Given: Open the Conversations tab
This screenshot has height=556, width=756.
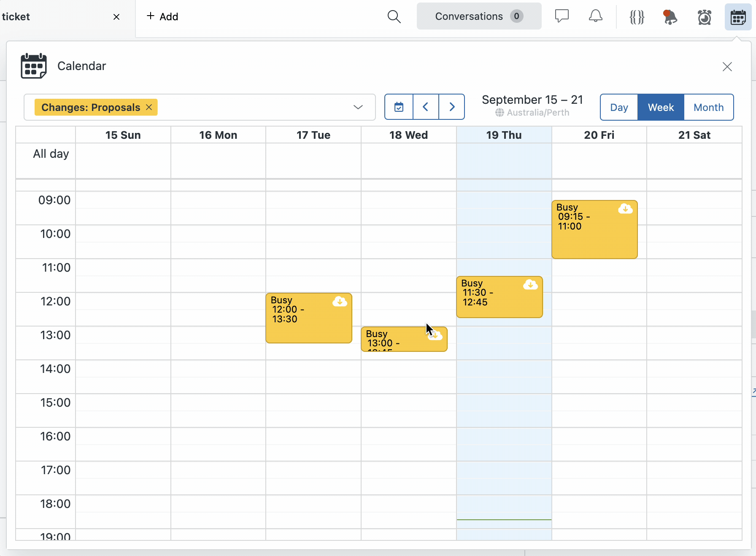Looking at the screenshot, I should click(x=479, y=16).
